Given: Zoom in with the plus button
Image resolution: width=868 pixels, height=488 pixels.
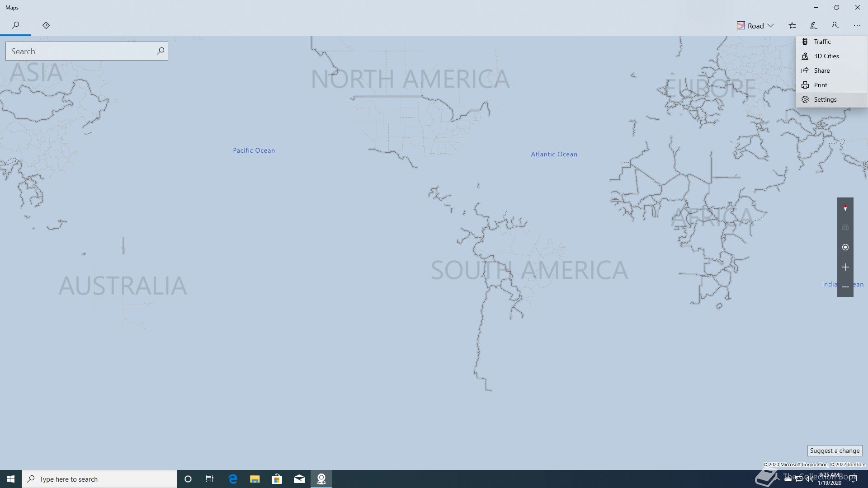Looking at the screenshot, I should coord(845,267).
